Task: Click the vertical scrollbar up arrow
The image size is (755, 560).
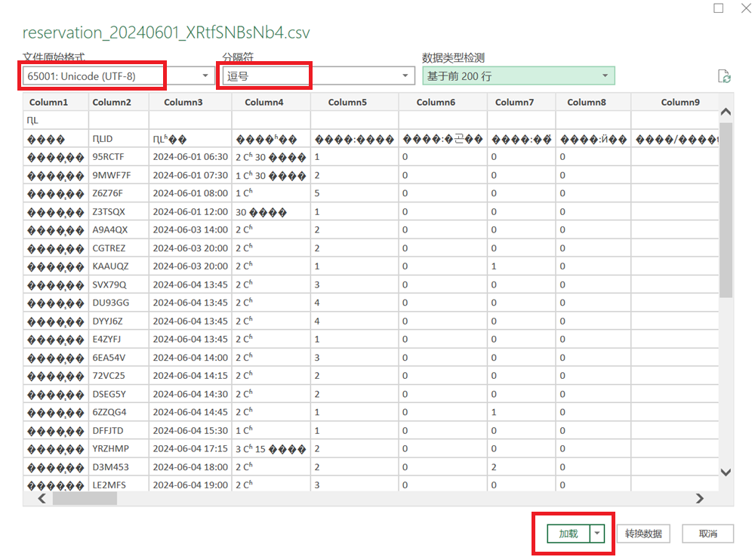Action: (726, 112)
